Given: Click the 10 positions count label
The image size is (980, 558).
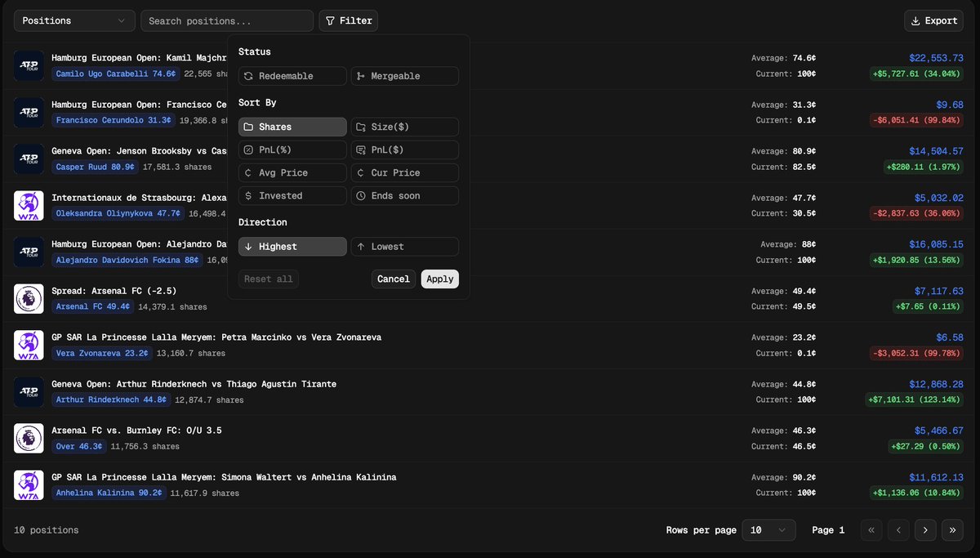Looking at the screenshot, I should pyautogui.click(x=47, y=530).
